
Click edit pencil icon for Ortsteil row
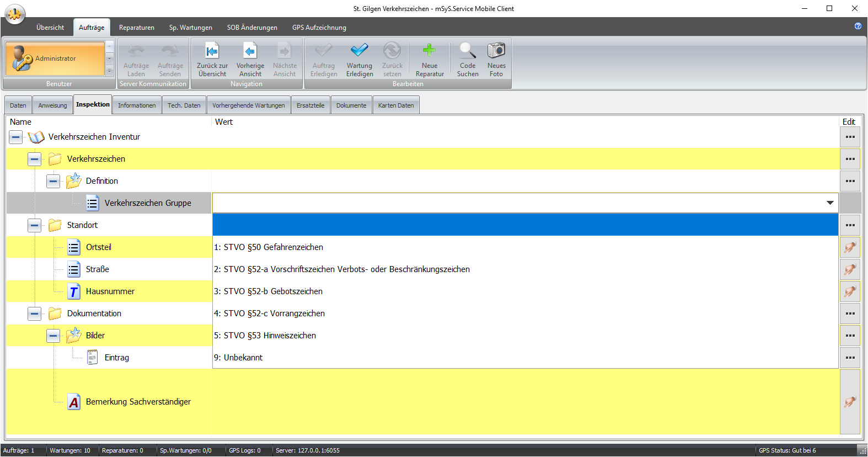(850, 247)
